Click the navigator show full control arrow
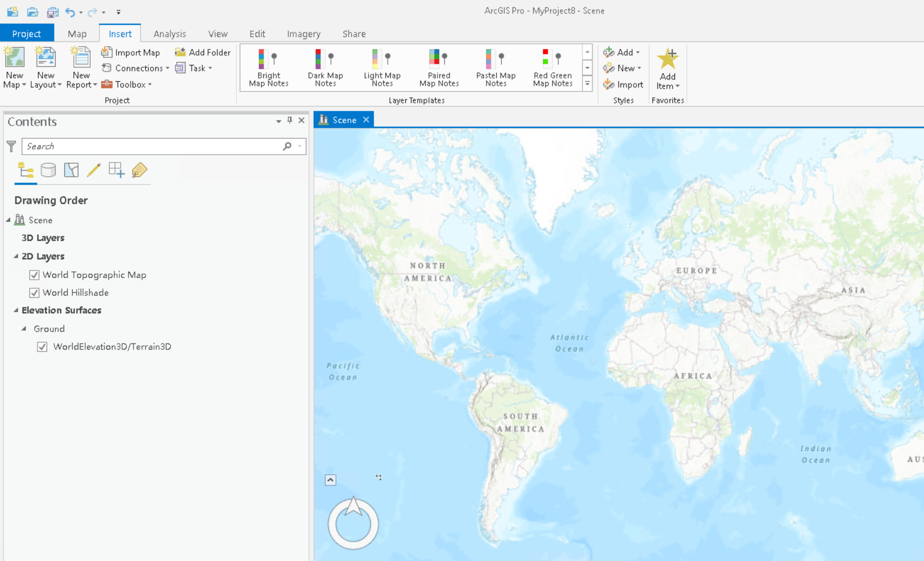This screenshot has width=924, height=561. pos(330,480)
